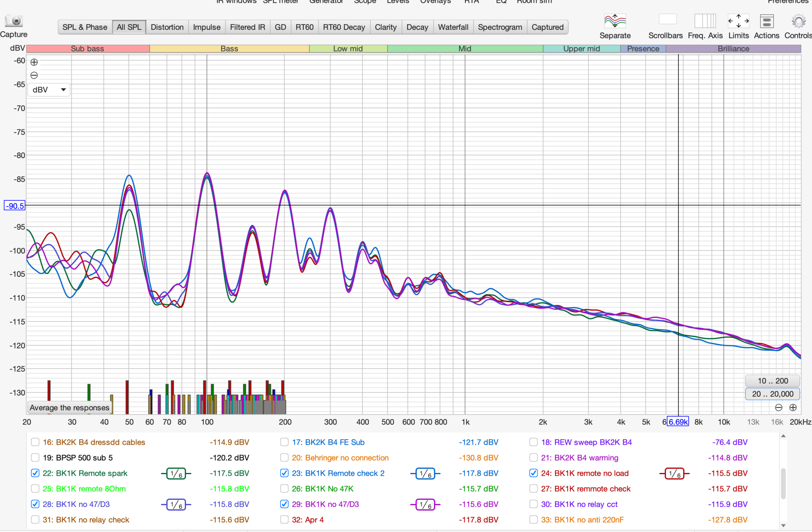The height and width of the screenshot is (532, 812).
Task: Set range to 10 .. 200
Action: pos(773,381)
